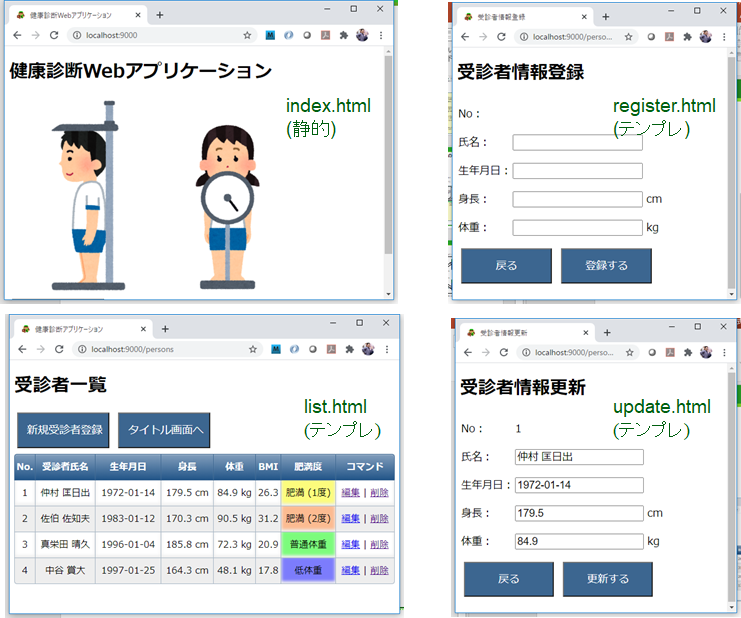The image size is (741, 618).
Task: Select the 受診者情報更新 tab
Action: point(520,332)
